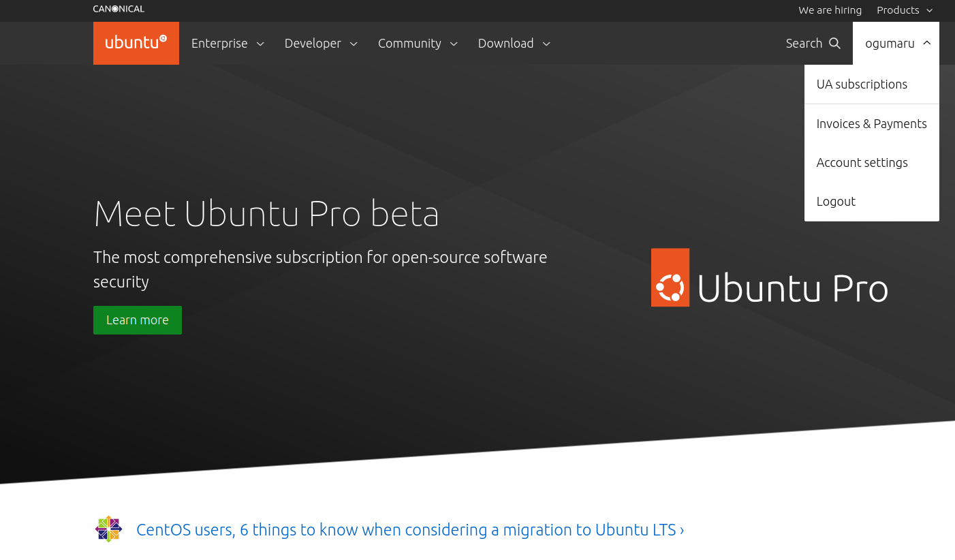Image resolution: width=955 pixels, height=560 pixels.
Task: Open Account settings from the menu
Action: coord(872,163)
